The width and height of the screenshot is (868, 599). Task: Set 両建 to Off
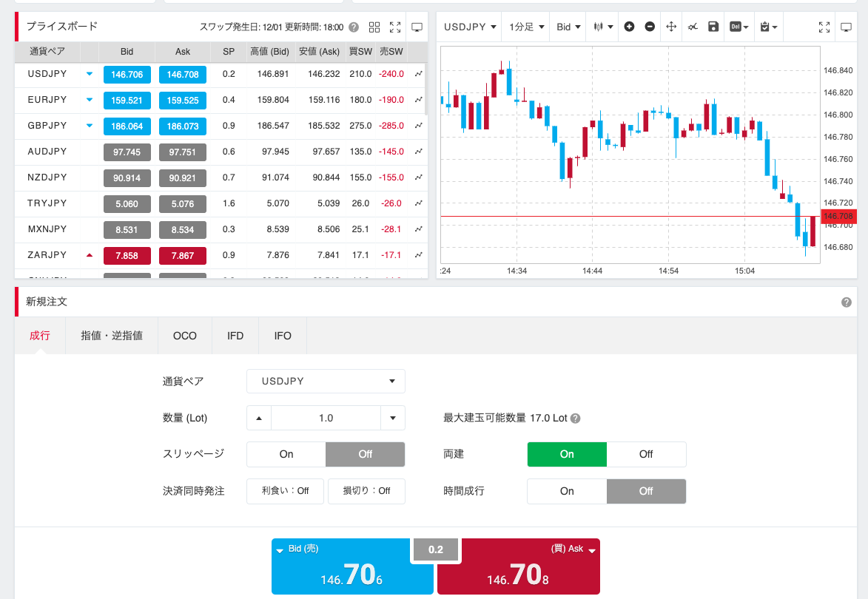point(646,454)
